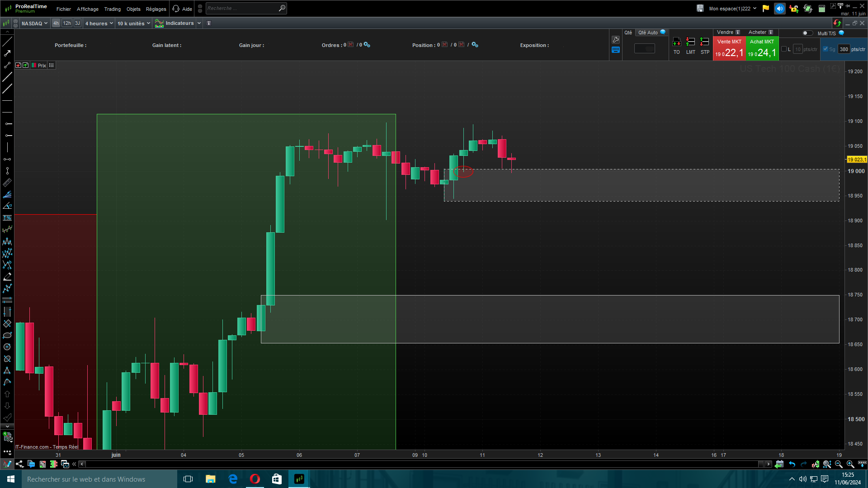The width and height of the screenshot is (868, 488).
Task: Open the wrench settings icon in order panel
Action: (615, 40)
